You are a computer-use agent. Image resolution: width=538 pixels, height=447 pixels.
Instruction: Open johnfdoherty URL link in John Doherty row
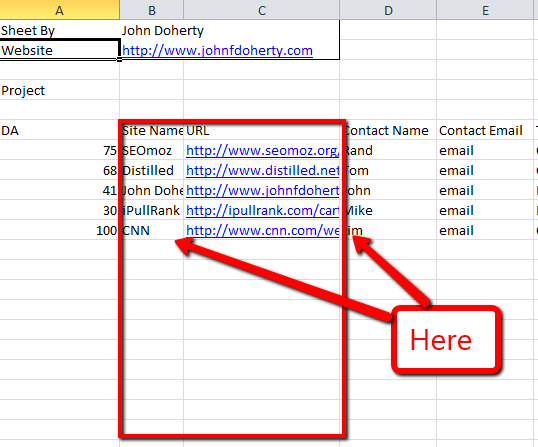(262, 190)
